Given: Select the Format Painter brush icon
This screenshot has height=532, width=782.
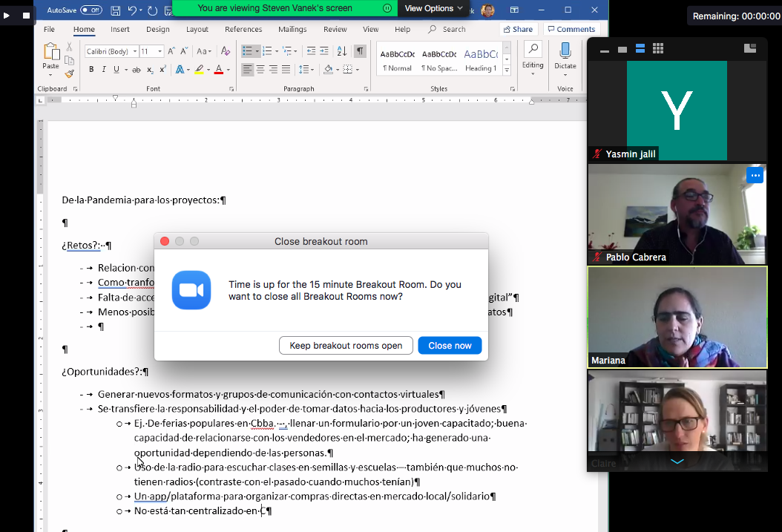Looking at the screenshot, I should [x=69, y=73].
